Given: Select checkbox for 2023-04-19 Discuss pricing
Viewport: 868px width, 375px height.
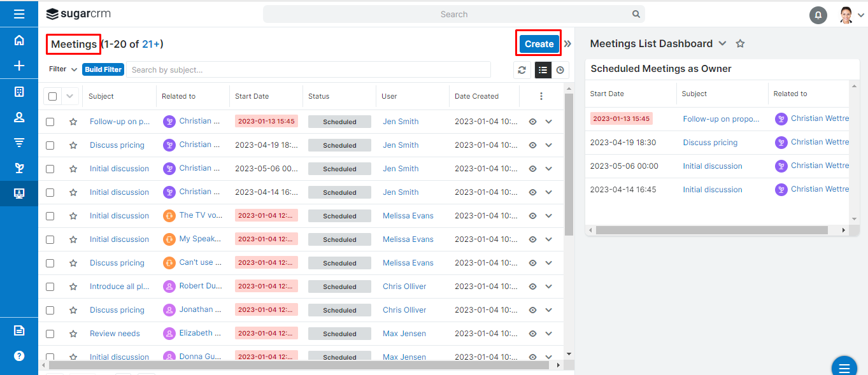Looking at the screenshot, I should click(50, 145).
